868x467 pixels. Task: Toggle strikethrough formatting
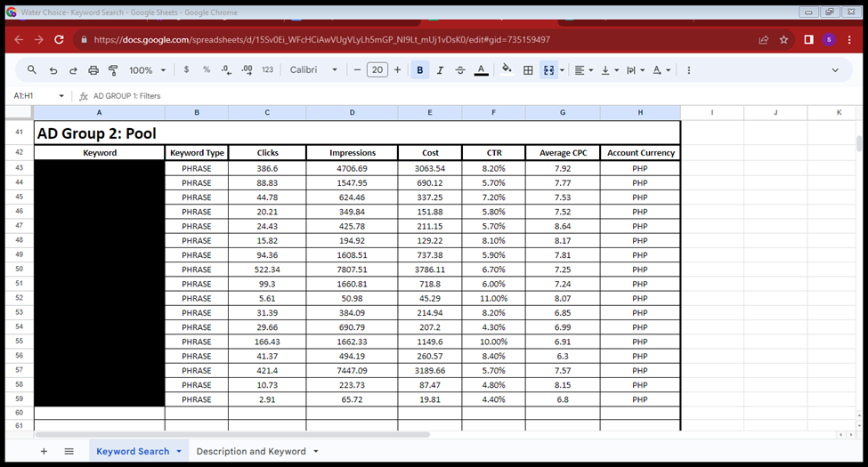click(x=460, y=70)
